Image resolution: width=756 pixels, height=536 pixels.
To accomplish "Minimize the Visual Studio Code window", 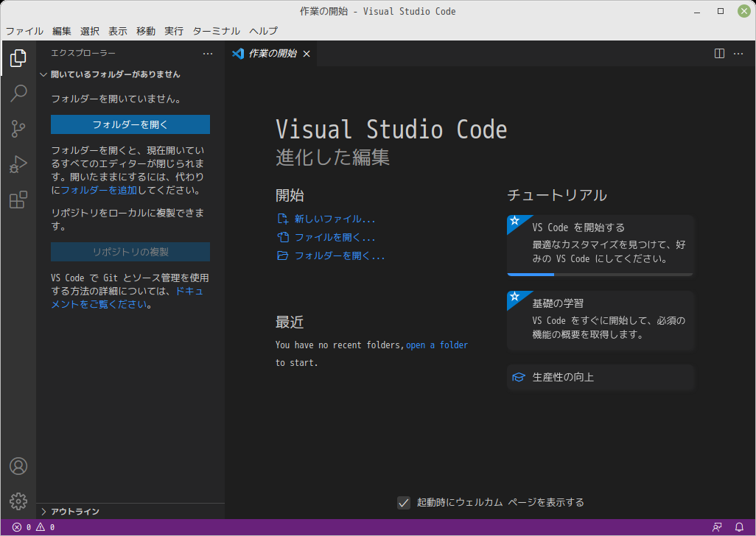I will [x=697, y=12].
